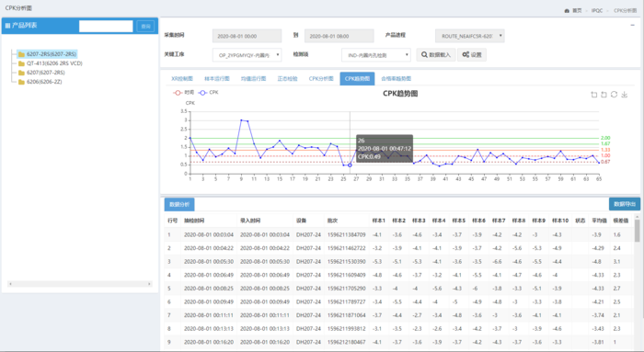Switch to the 正态检验 tab
The height and width of the screenshot is (352, 644).
(287, 79)
